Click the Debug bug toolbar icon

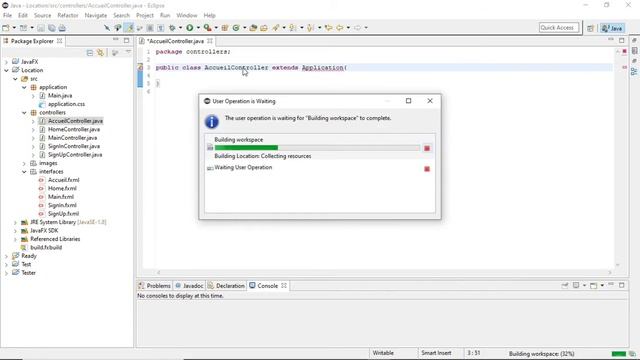[x=172, y=28]
